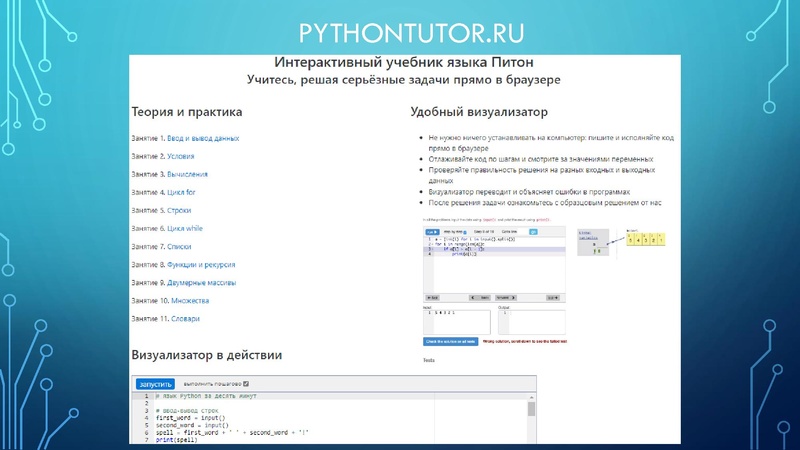The image size is (800, 450).
Task: Click code line 'first_word = input()'
Action: pyautogui.click(x=190, y=418)
